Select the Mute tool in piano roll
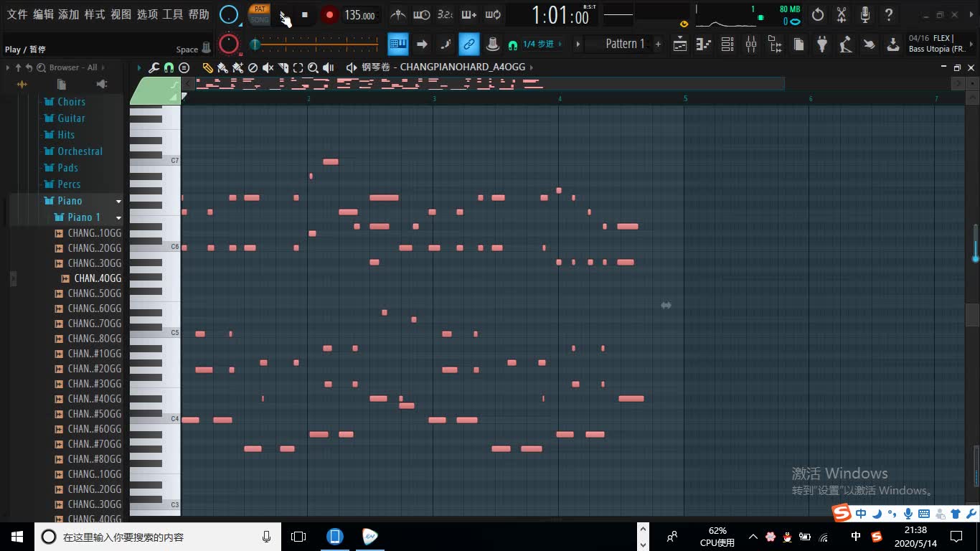This screenshot has height=551, width=980. click(x=268, y=67)
